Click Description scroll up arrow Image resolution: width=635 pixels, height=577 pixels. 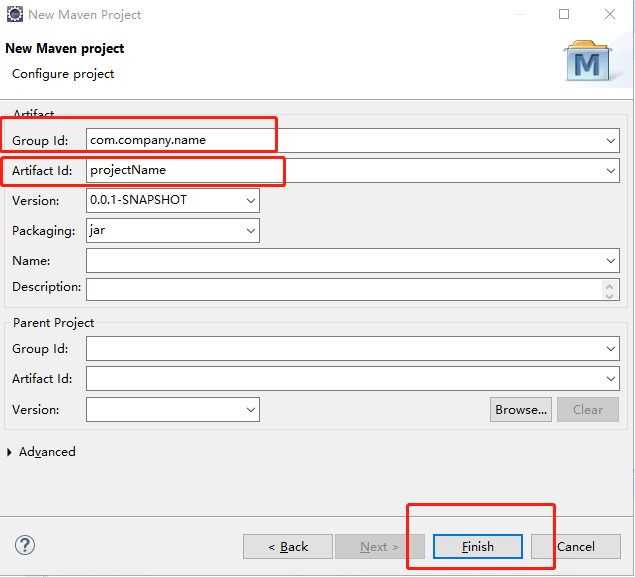[x=609, y=285]
